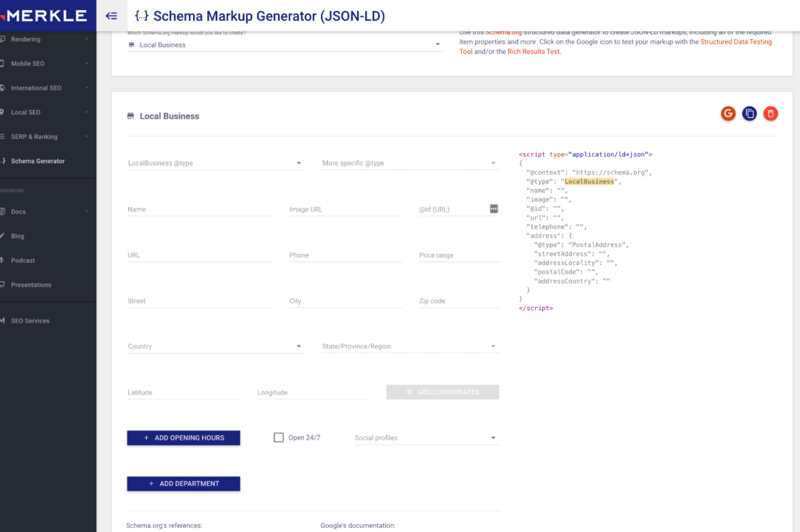The width and height of the screenshot is (800, 532).
Task: Click the red delete trash icon
Action: point(770,114)
